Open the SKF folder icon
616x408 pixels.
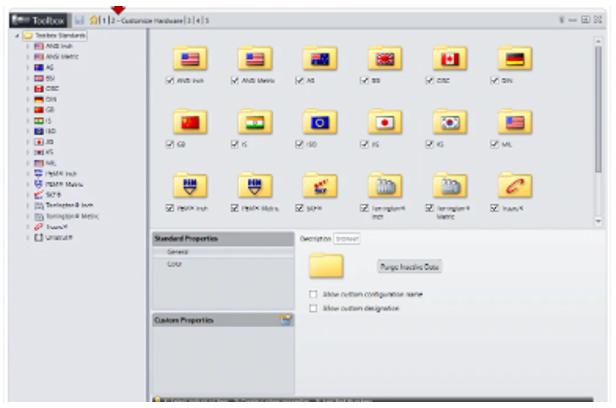coord(319,184)
